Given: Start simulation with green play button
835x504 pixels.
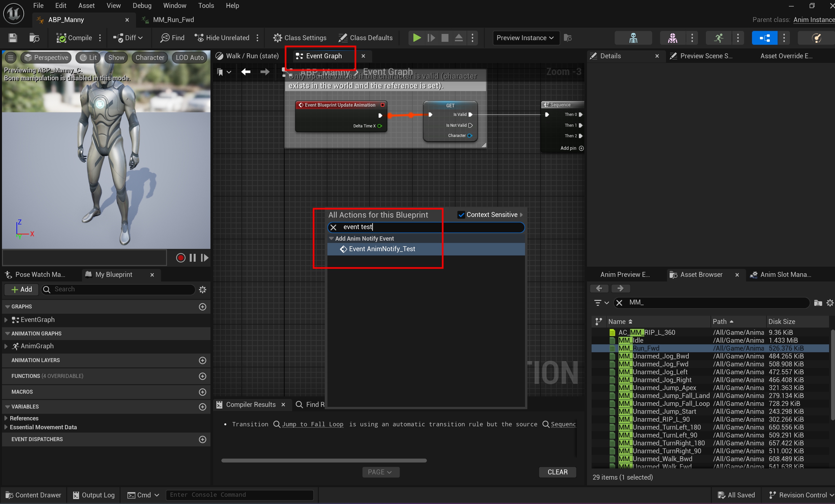Looking at the screenshot, I should point(417,38).
